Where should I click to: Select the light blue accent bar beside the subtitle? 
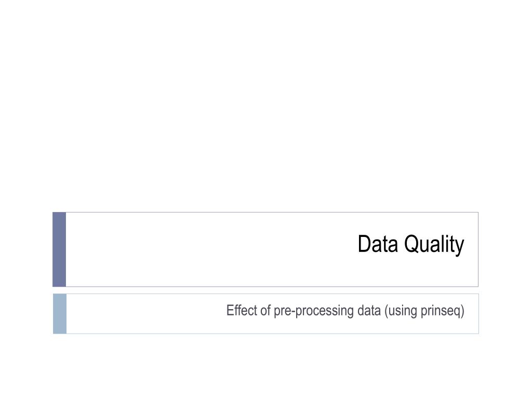[x=60, y=314]
